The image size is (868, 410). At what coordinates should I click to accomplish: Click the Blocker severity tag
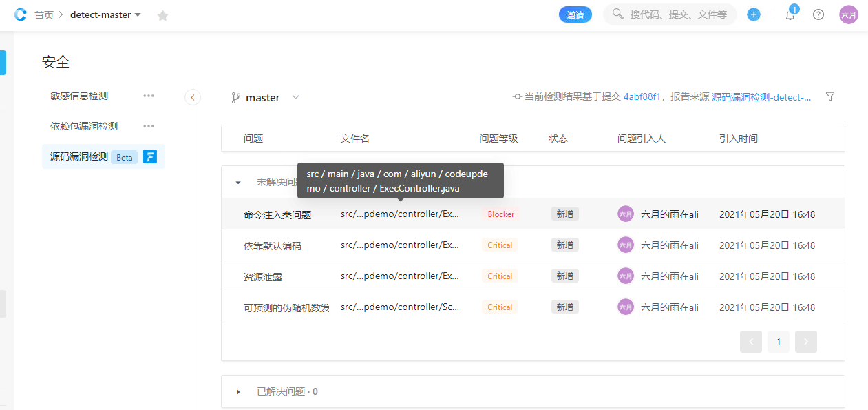click(501, 214)
